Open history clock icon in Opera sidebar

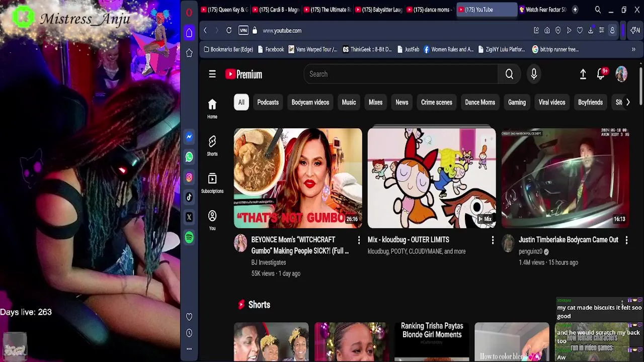pos(189,333)
